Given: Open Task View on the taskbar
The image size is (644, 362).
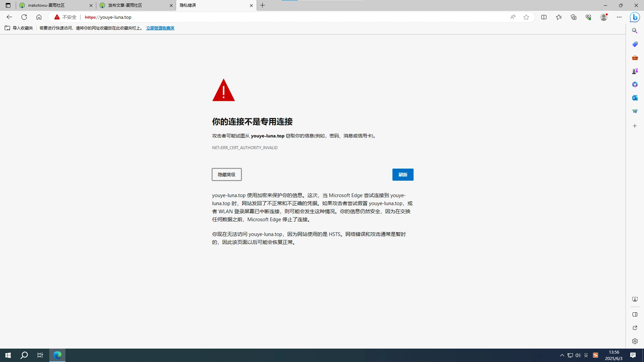Looking at the screenshot, I should 40,355.
